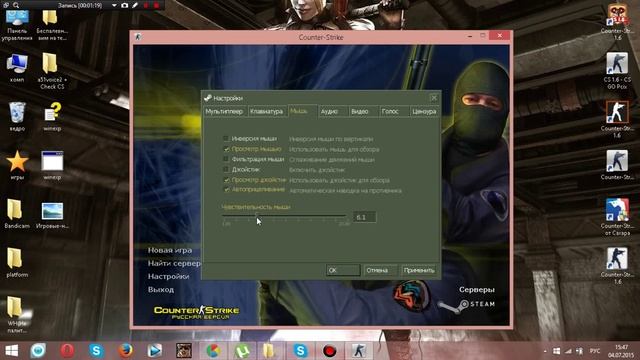Image resolution: width=640 pixels, height=360 pixels.
Task: Click the magnifier icon in recording bar
Action: click(x=16, y=5)
